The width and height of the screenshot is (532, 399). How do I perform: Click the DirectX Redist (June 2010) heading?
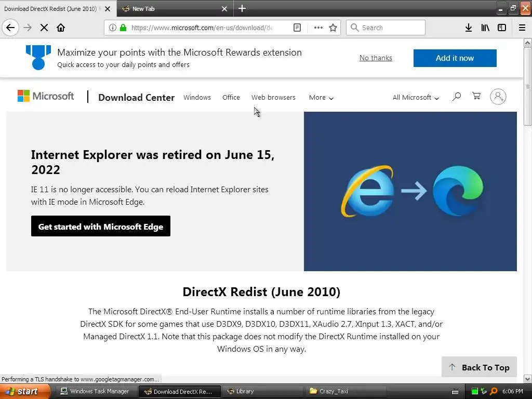(x=261, y=292)
